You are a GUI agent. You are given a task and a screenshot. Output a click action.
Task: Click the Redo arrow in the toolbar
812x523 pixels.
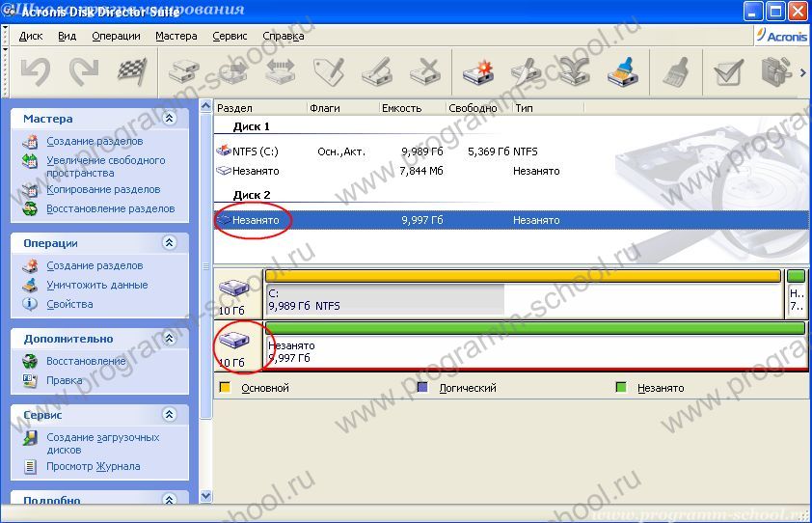(x=84, y=71)
